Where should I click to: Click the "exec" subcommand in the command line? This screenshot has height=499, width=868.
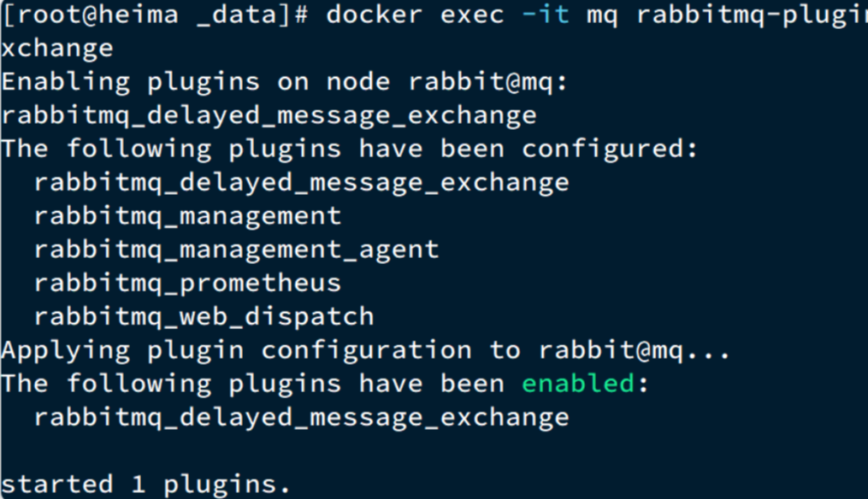pyautogui.click(x=472, y=15)
